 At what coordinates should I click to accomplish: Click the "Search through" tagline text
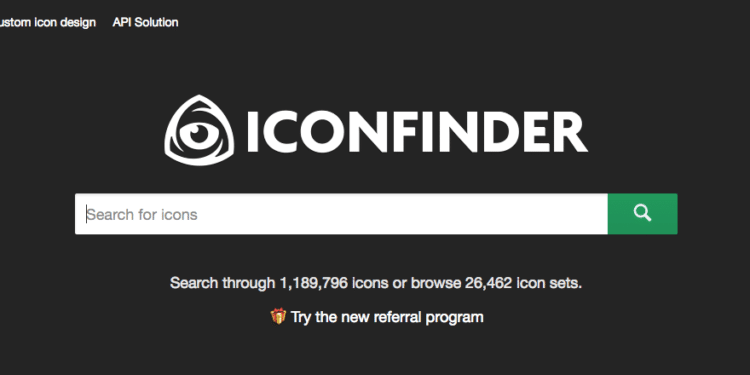click(222, 283)
